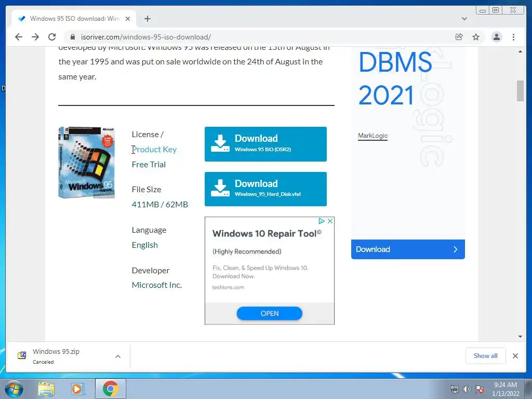Click the AdChoices triangle icon
The image size is (532, 399).
coord(321,221)
